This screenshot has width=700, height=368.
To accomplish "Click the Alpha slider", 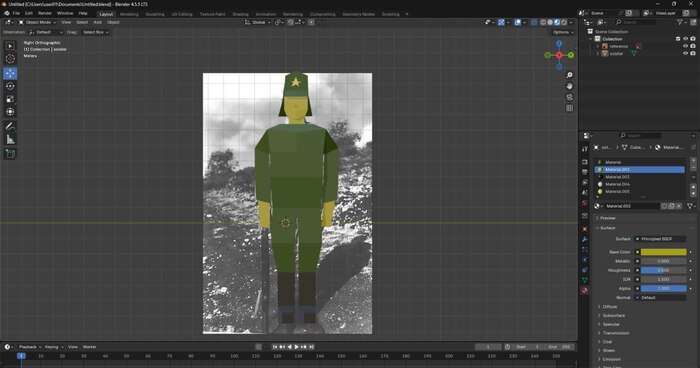I will (x=663, y=289).
